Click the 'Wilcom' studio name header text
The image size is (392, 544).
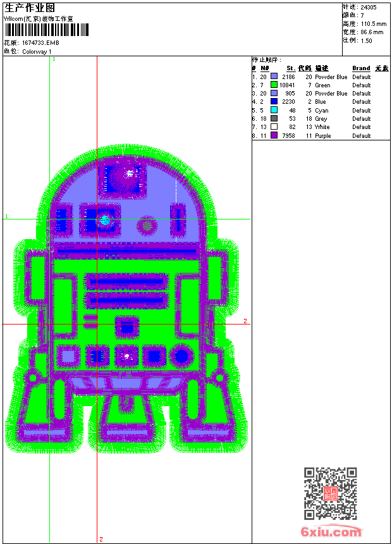[39, 19]
